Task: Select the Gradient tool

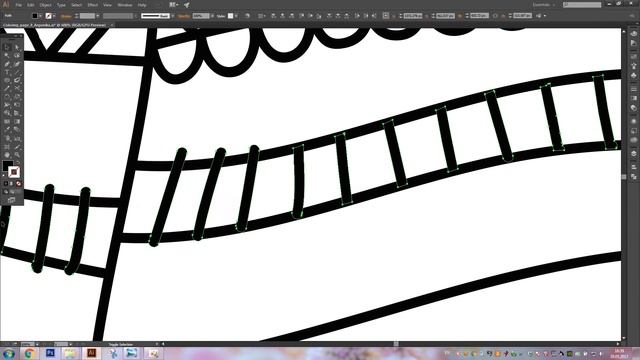Action: (x=18, y=121)
